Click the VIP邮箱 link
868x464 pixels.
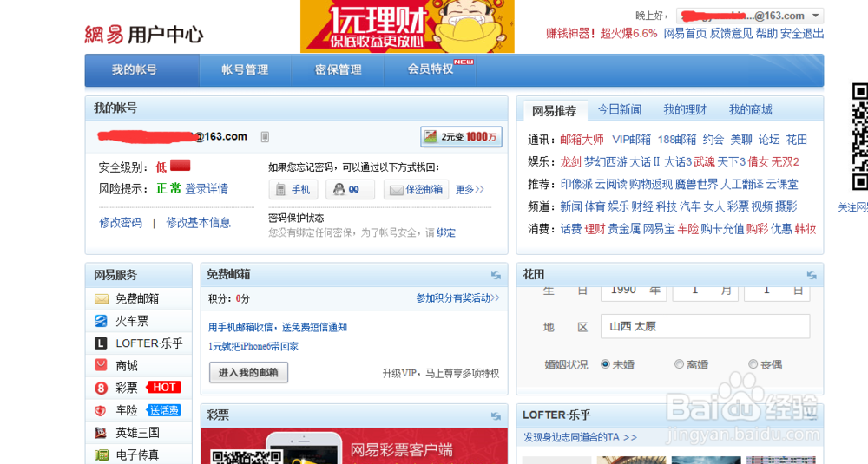click(631, 140)
